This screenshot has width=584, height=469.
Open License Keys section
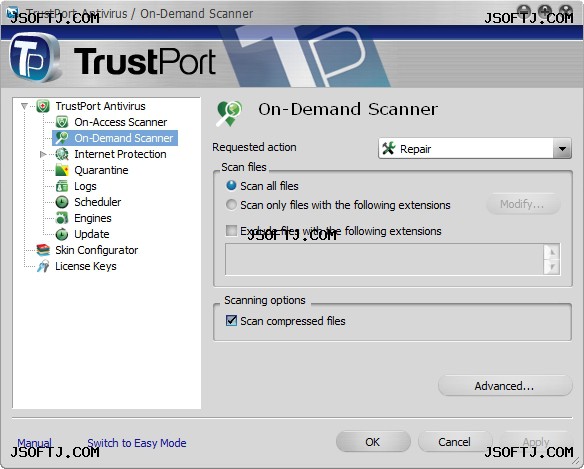click(86, 266)
